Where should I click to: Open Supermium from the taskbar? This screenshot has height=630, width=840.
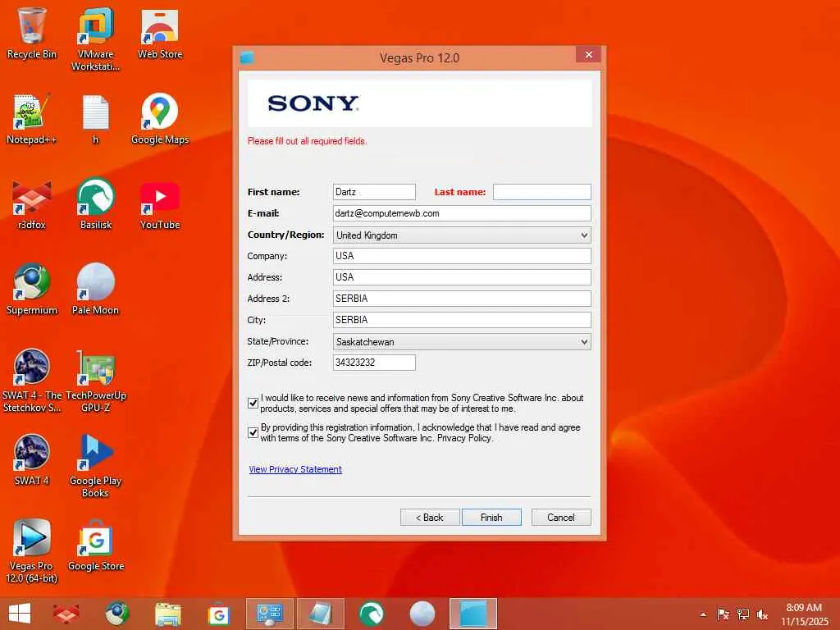[116, 614]
